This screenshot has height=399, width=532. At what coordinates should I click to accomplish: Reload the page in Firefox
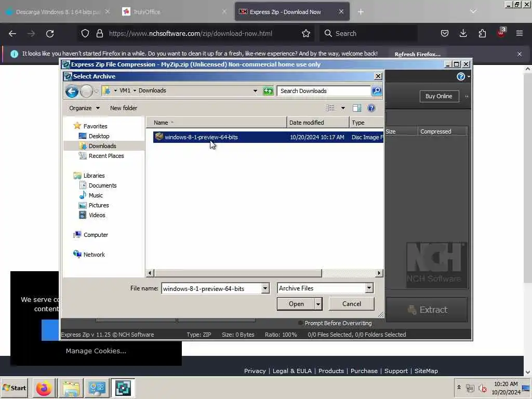(x=50, y=33)
